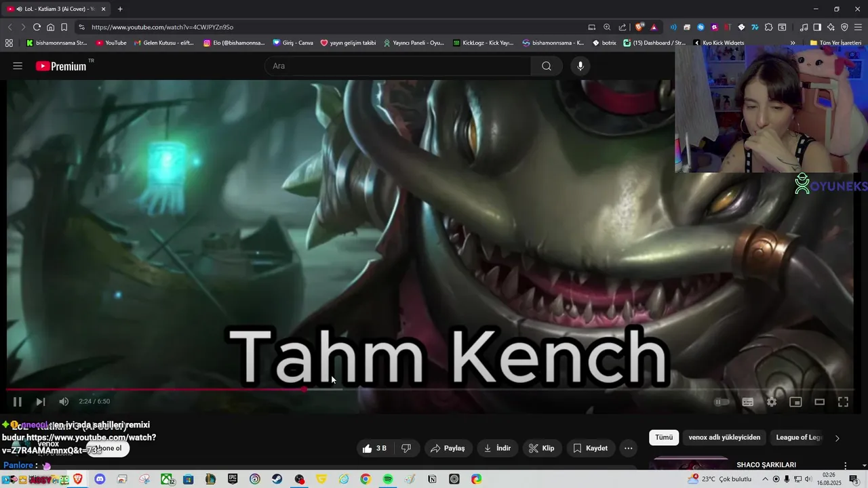Start voice search with microphone
This screenshot has width=868, height=488.
coord(580,66)
